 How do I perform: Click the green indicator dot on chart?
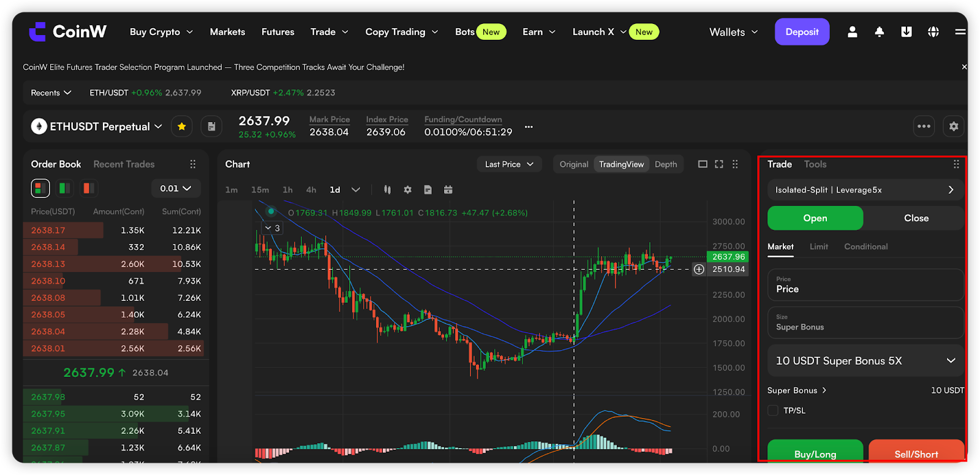(x=271, y=211)
